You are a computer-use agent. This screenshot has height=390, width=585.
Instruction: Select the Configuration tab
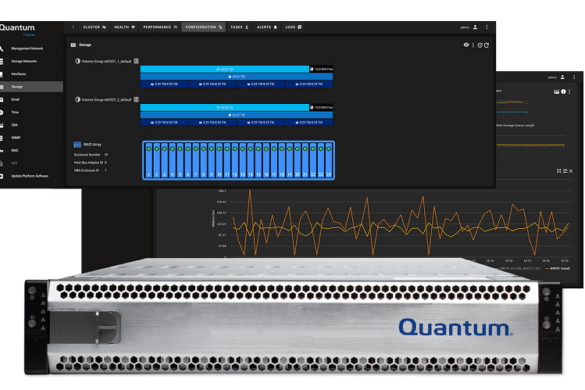coord(204,27)
